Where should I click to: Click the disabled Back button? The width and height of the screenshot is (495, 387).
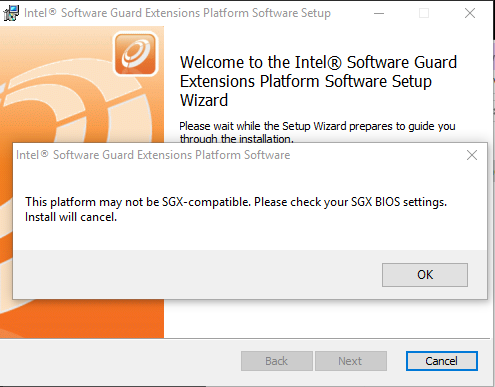click(x=277, y=361)
